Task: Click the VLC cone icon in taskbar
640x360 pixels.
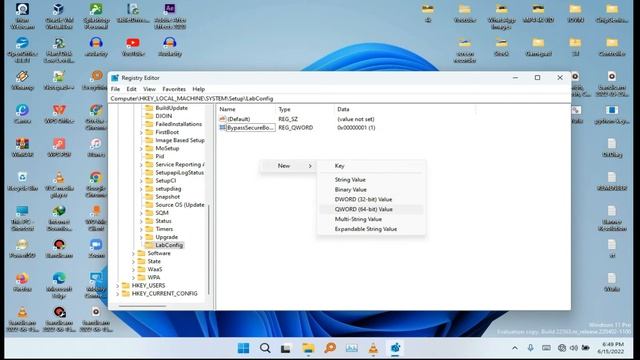Action: (373, 348)
